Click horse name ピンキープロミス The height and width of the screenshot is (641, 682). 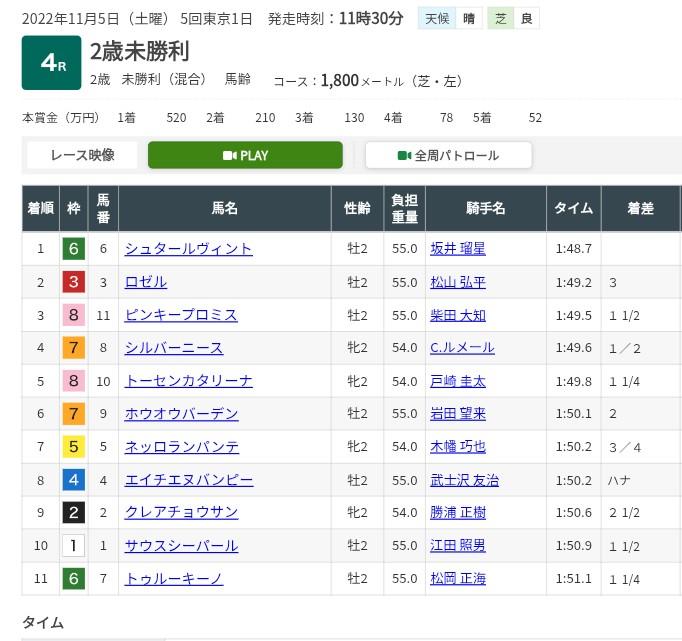181,315
